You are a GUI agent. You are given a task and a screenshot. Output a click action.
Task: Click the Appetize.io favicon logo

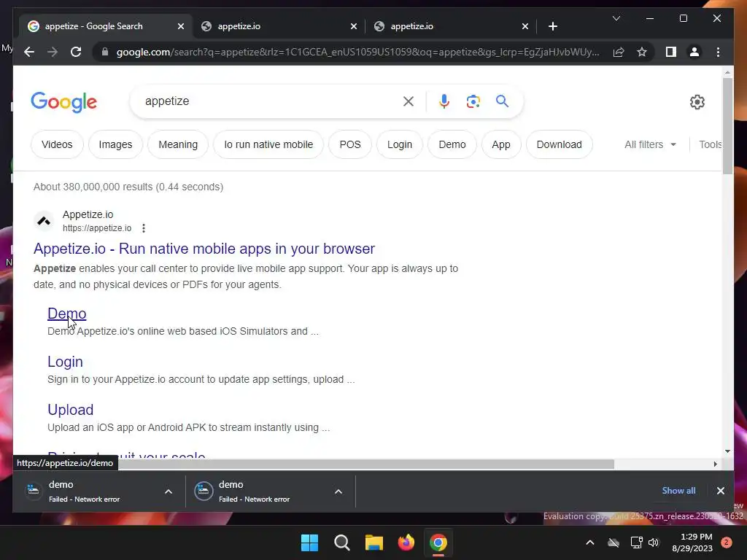tap(44, 221)
